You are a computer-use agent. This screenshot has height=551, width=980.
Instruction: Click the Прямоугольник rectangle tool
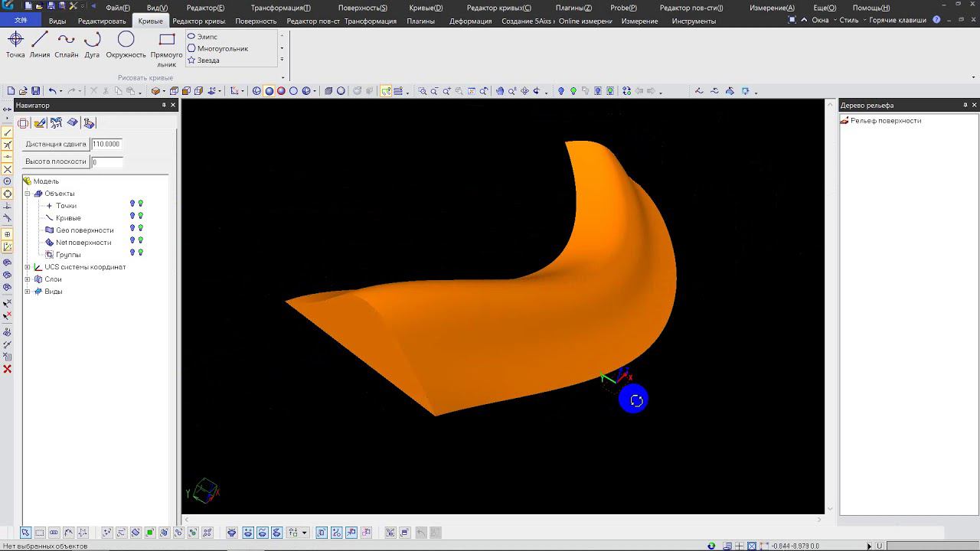[166, 46]
